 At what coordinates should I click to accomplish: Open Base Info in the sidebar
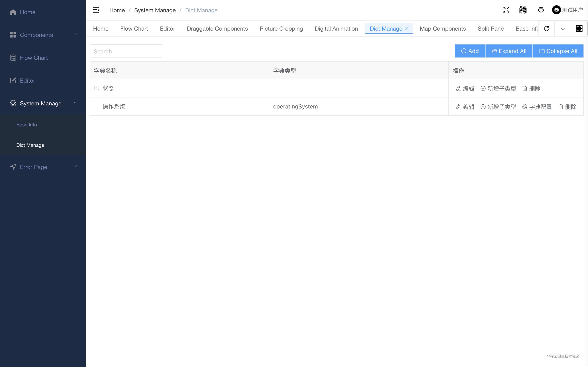pyautogui.click(x=27, y=125)
